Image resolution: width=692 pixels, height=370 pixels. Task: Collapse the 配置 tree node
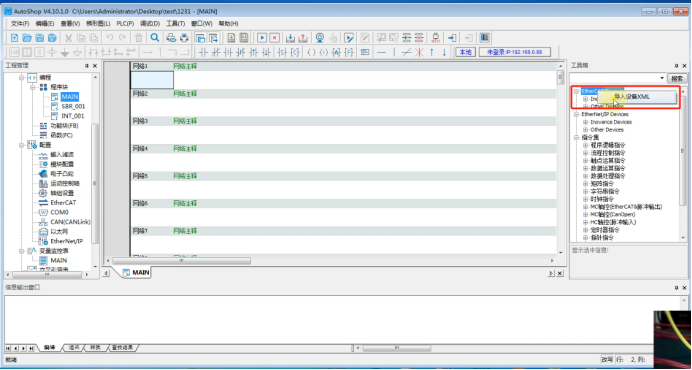point(21,145)
